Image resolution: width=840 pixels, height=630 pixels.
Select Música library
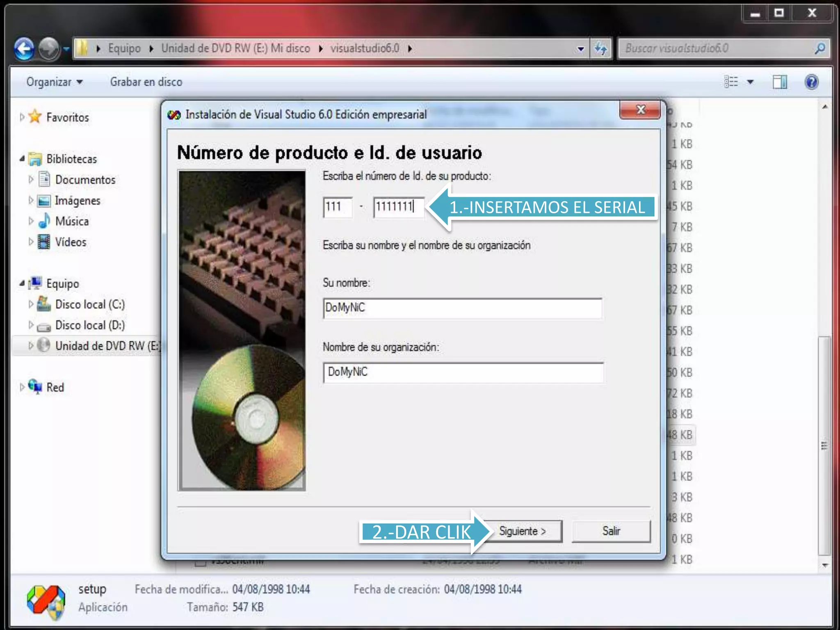point(72,221)
